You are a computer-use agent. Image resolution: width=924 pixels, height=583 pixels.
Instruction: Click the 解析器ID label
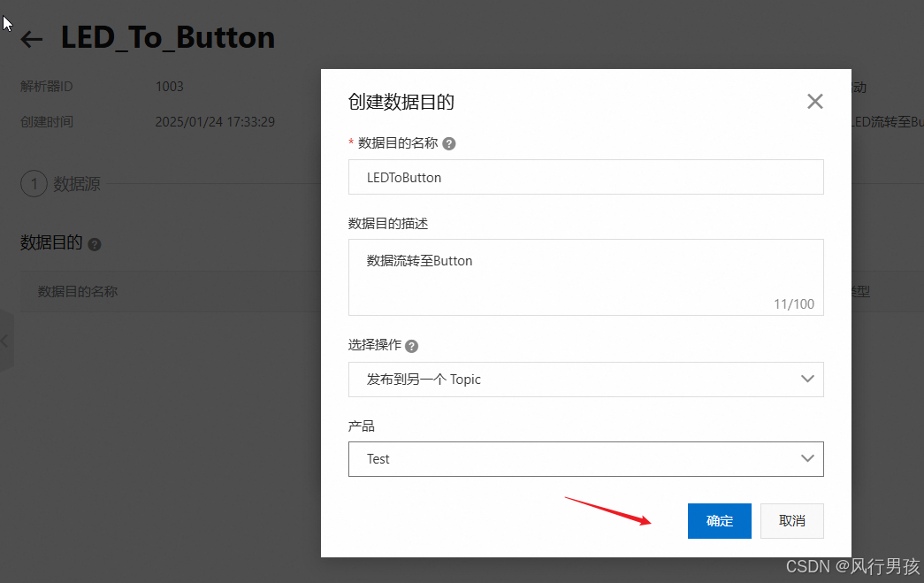click(x=47, y=87)
